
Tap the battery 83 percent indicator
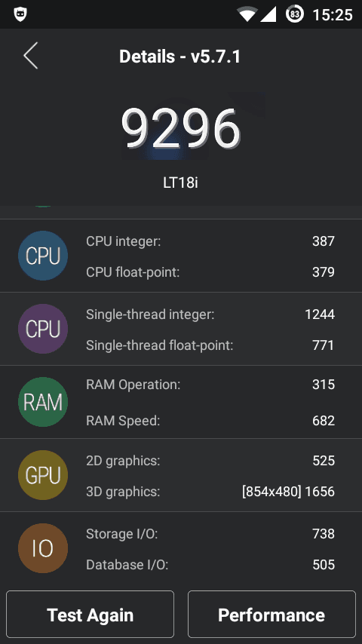(294, 14)
